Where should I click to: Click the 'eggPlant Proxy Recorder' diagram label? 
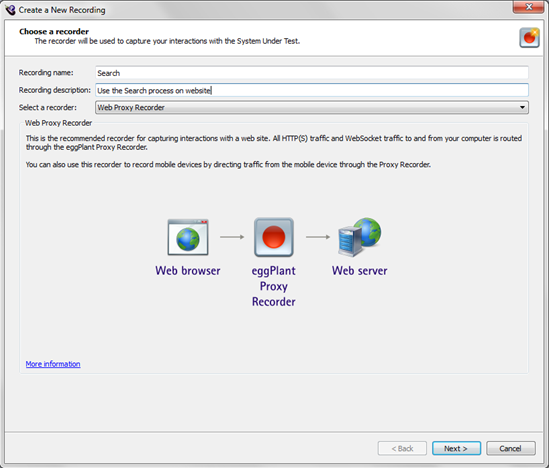tap(274, 286)
